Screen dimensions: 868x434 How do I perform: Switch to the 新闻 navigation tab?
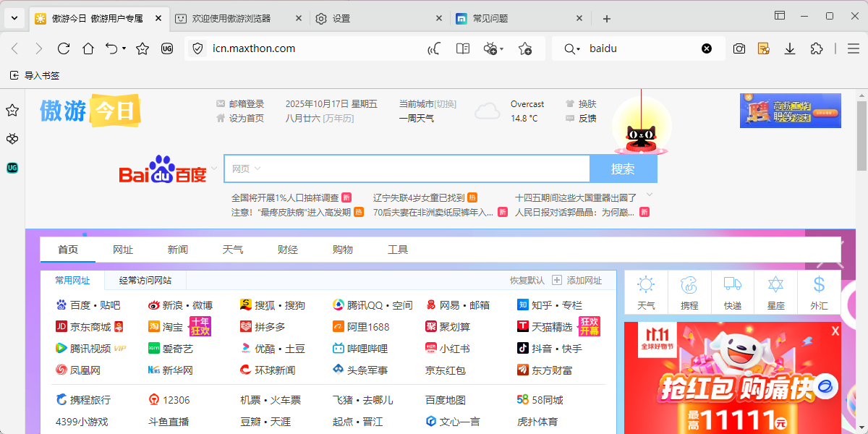pyautogui.click(x=178, y=249)
